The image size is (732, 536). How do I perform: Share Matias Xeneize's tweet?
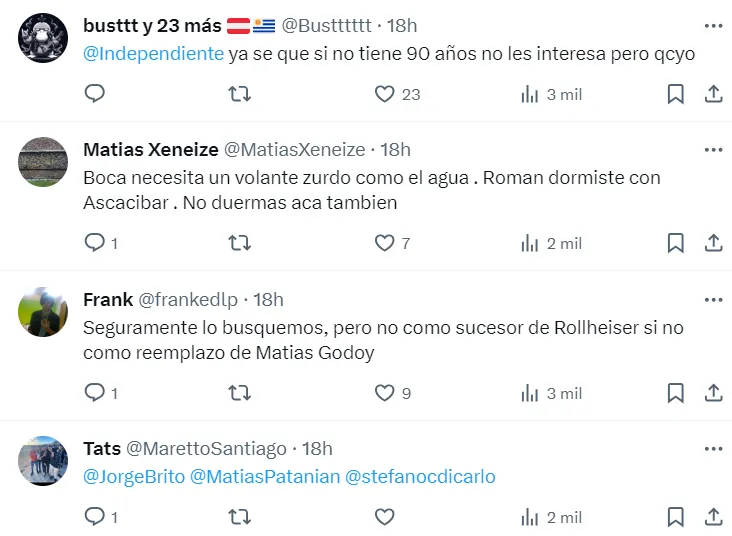[714, 243]
